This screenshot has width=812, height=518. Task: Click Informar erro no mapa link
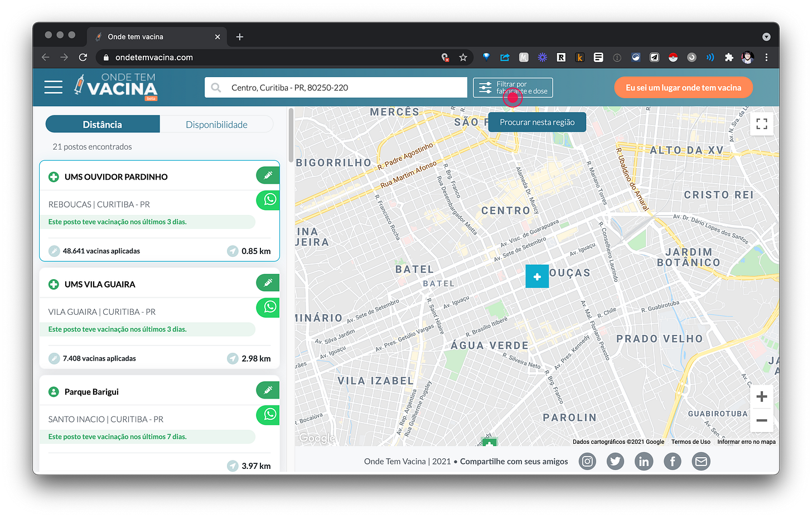click(746, 442)
